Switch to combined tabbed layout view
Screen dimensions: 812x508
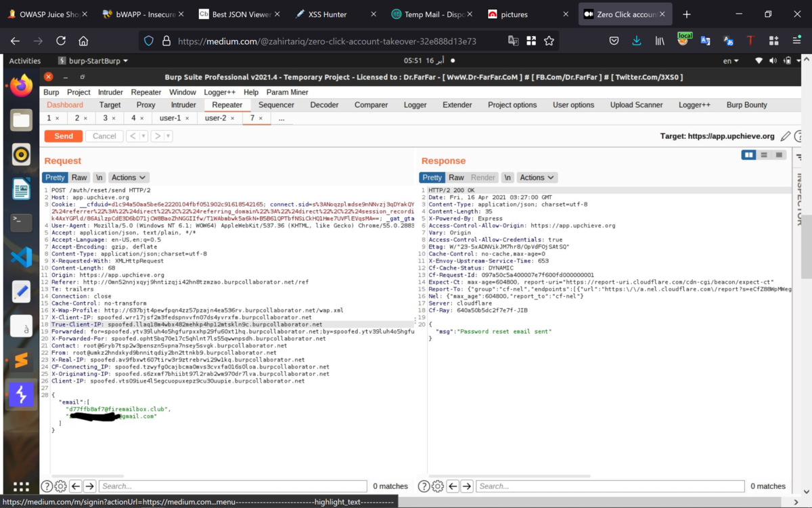[x=779, y=155]
